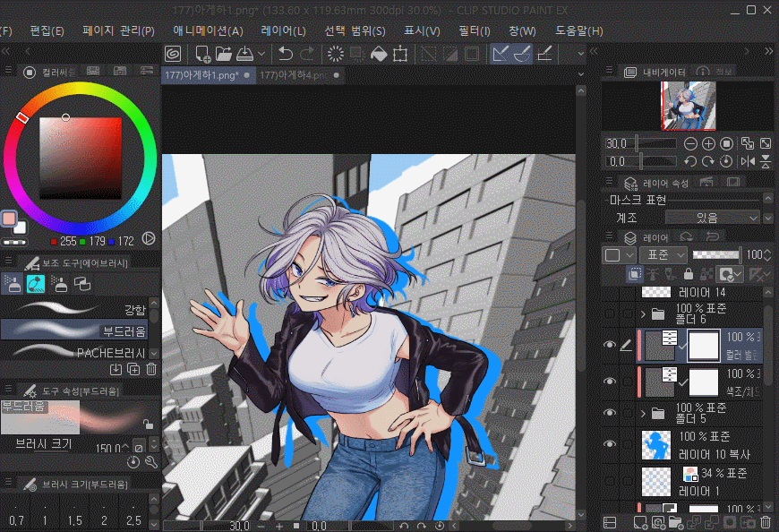The height and width of the screenshot is (532, 779).
Task: Open the Clip Studio launcher icon
Action: 173,54
